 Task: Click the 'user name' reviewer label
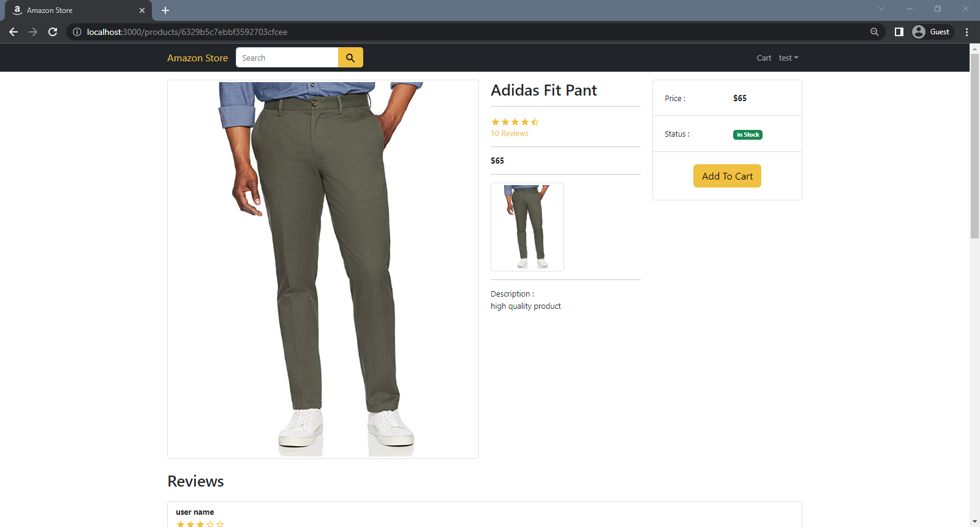pos(195,512)
